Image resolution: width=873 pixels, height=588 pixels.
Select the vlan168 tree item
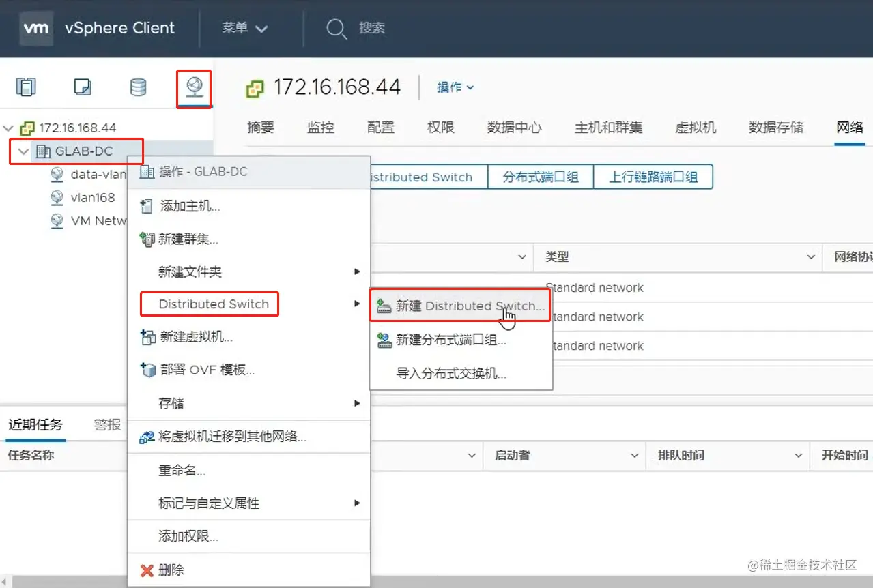pos(92,198)
